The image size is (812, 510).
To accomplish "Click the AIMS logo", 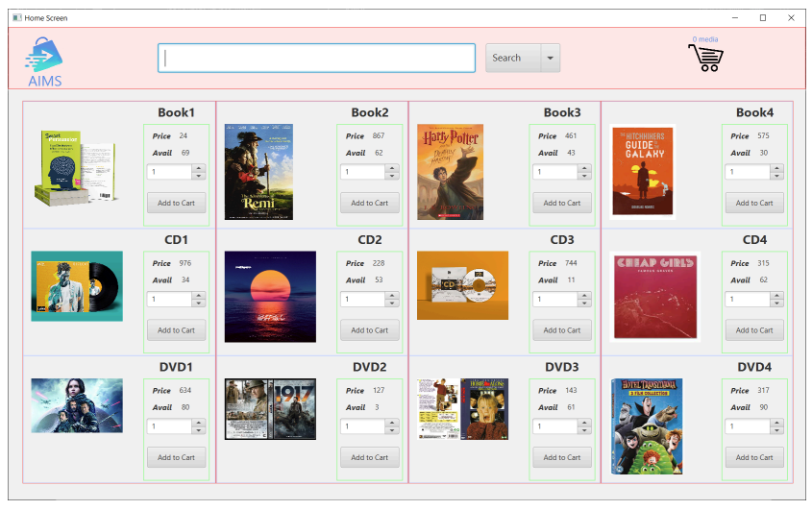I will [44, 62].
